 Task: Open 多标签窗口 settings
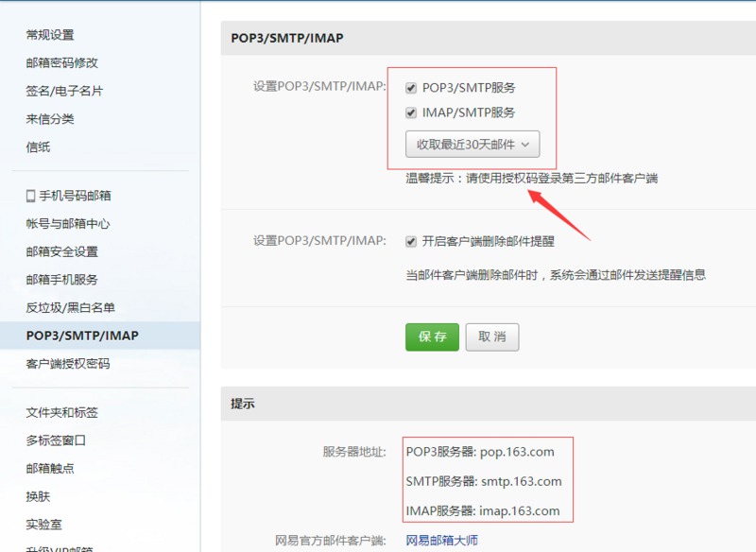(x=56, y=440)
